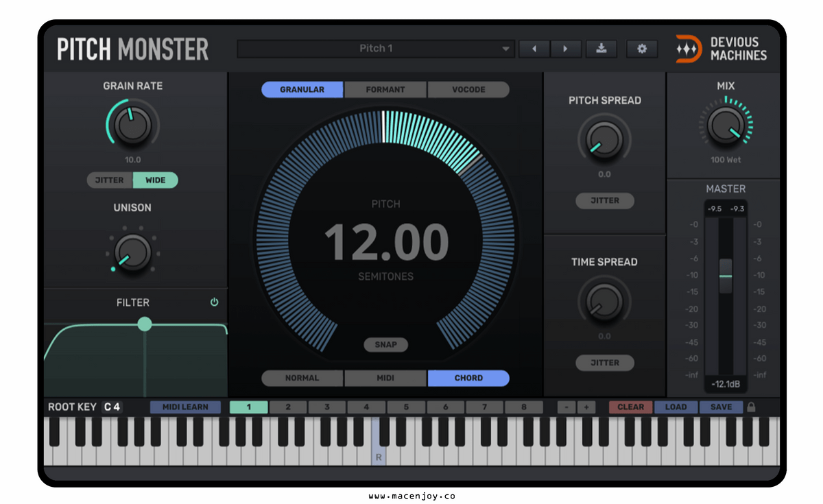
Task: Enable Jitter under Pitch Spread
Action: (604, 200)
